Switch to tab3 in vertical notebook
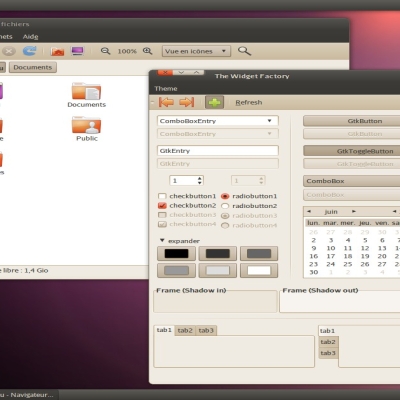The height and width of the screenshot is (400, 400). pos(328,353)
